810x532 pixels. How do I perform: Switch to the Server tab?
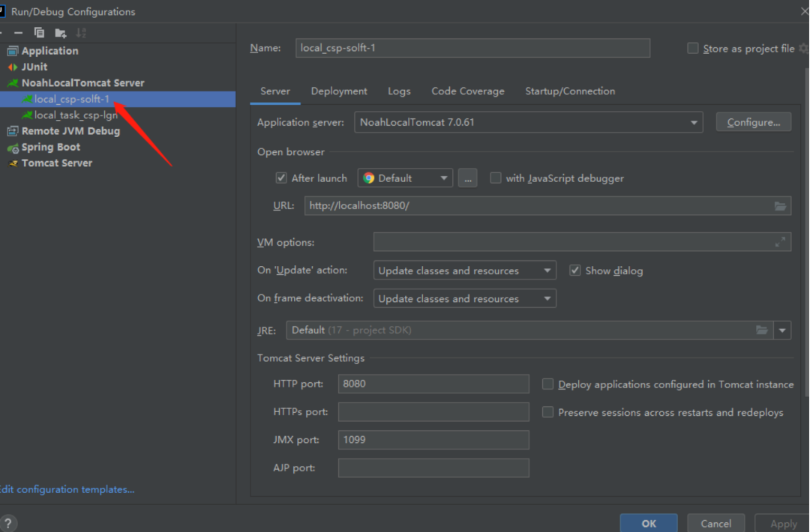[x=274, y=91]
